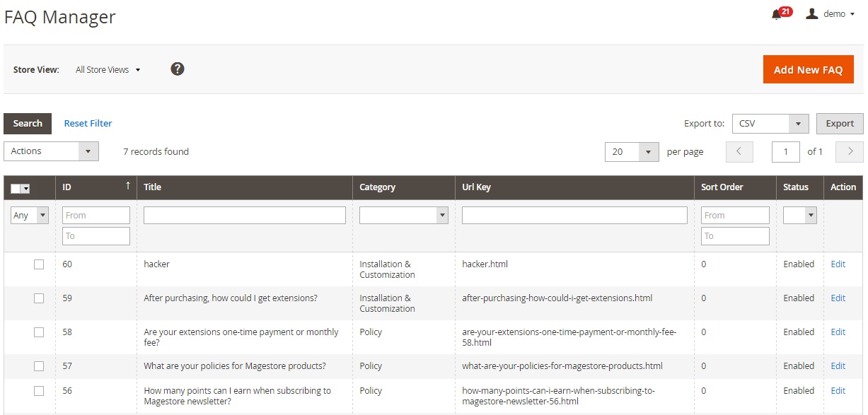The width and height of the screenshot is (868, 415).
Task: Tick the checkbox for FAQ ID 60
Action: point(39,264)
